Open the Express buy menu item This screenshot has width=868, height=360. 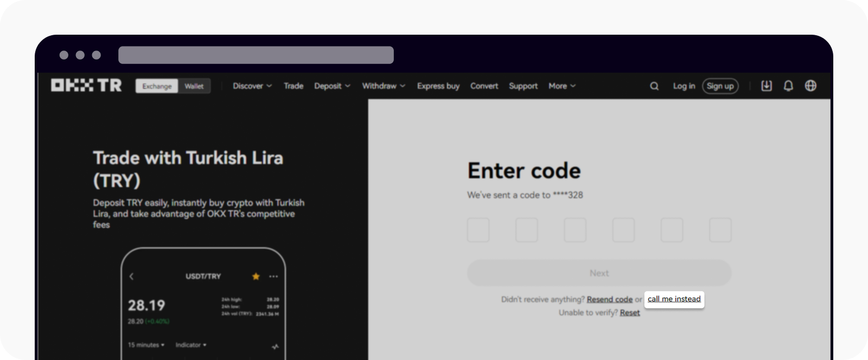click(x=438, y=86)
